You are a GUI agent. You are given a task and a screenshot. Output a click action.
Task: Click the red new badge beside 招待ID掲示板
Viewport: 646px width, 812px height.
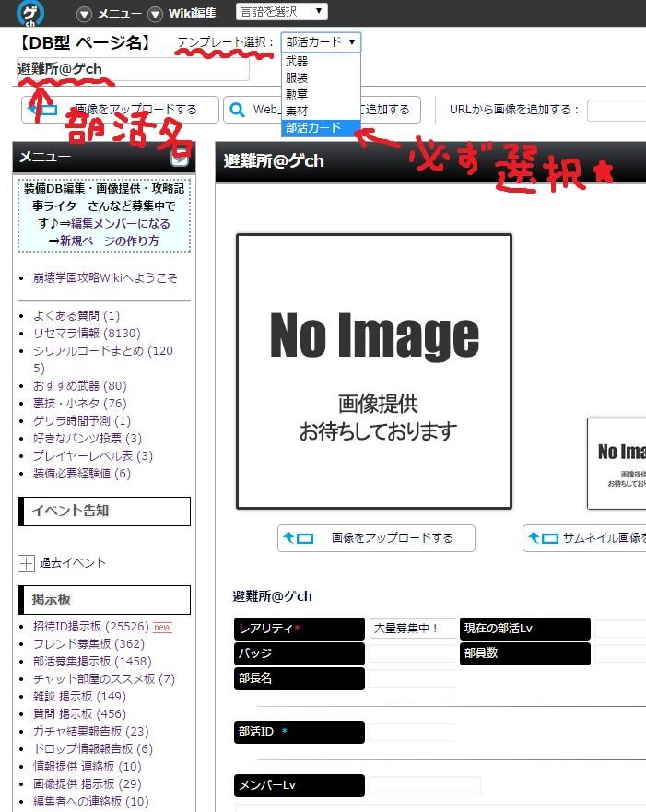point(162,627)
